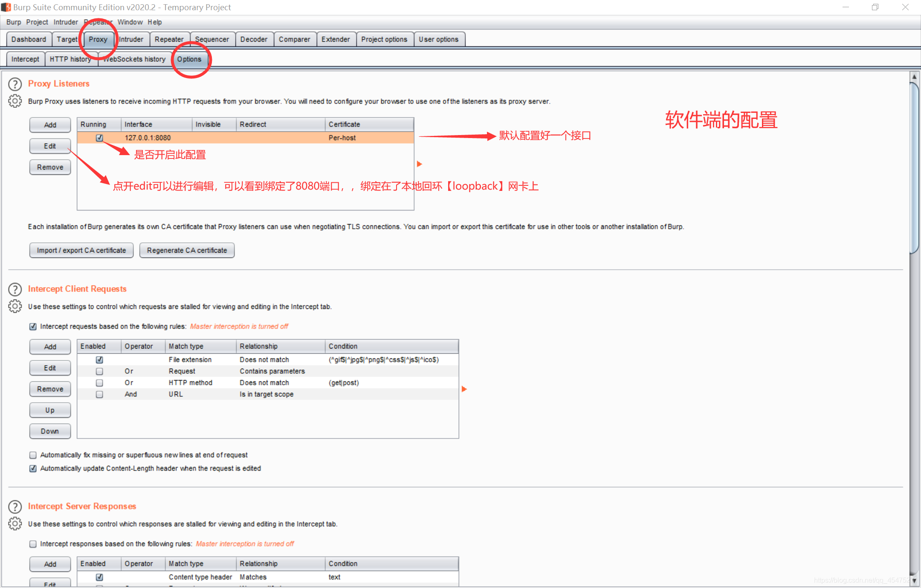Open the Window menu

pyautogui.click(x=130, y=22)
